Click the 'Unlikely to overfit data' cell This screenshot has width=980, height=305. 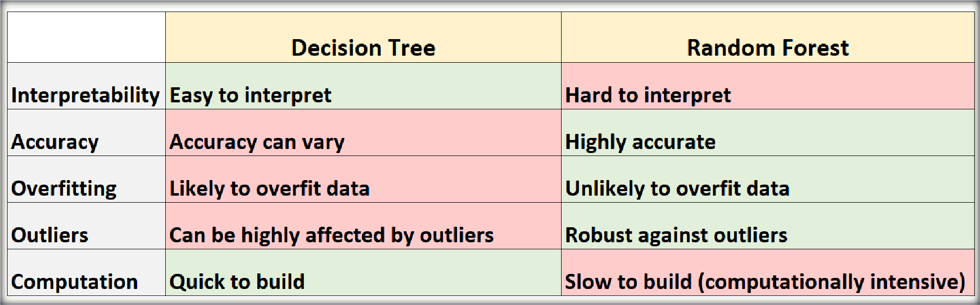point(768,179)
